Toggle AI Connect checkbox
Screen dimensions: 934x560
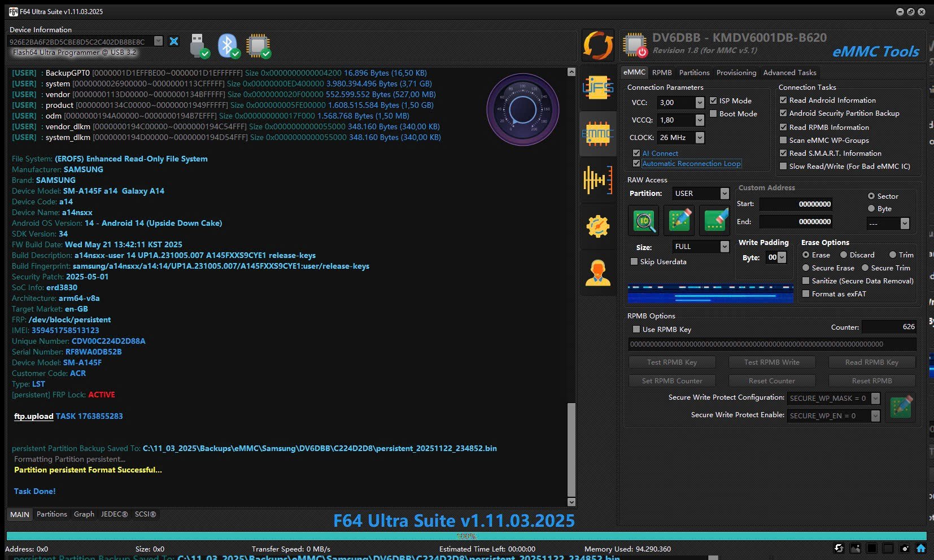[x=636, y=153]
